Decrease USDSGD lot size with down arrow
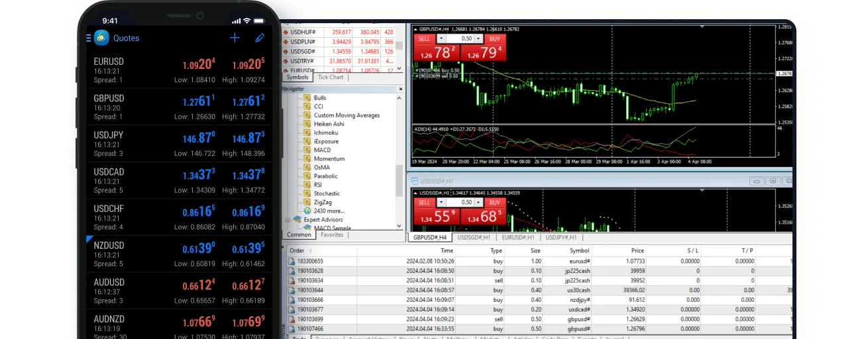Screen dimensions: 868x339 pyautogui.click(x=441, y=202)
